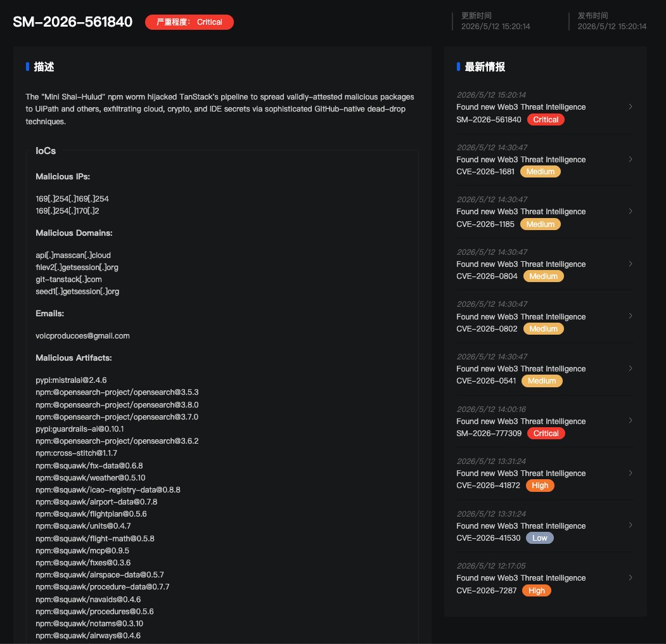
Task: Open chevron for SM-2026-561840 intelligence entry
Action: [x=631, y=106]
